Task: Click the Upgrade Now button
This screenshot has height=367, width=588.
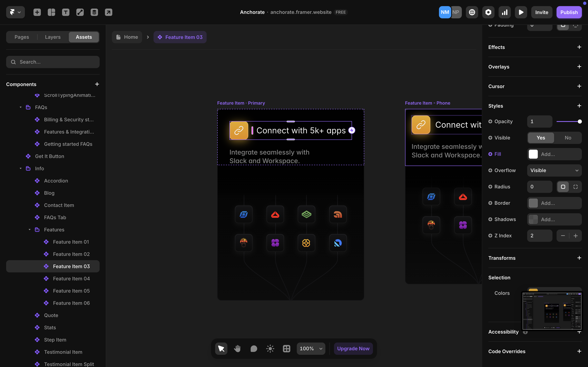Action: coord(353,349)
